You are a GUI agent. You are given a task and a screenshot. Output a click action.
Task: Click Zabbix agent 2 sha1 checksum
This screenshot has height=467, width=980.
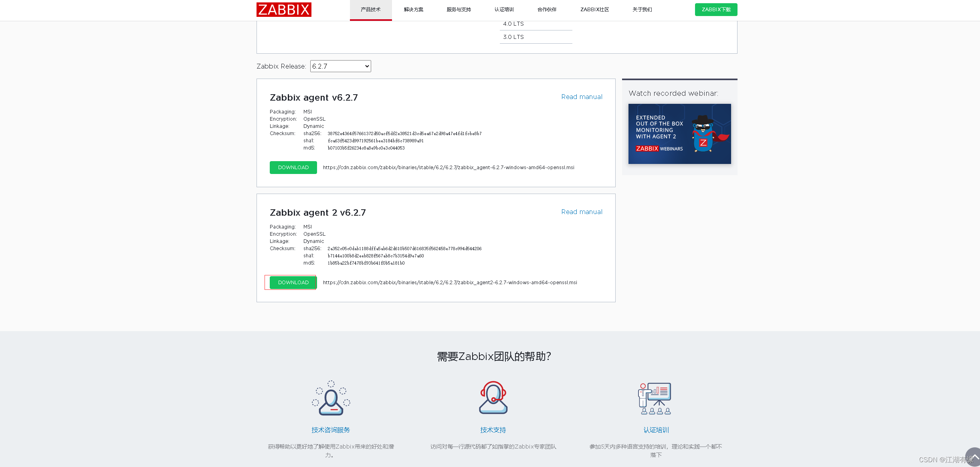click(376, 256)
